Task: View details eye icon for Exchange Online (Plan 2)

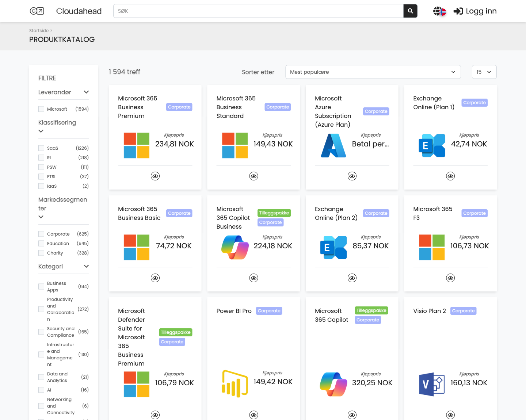Action: click(352, 278)
